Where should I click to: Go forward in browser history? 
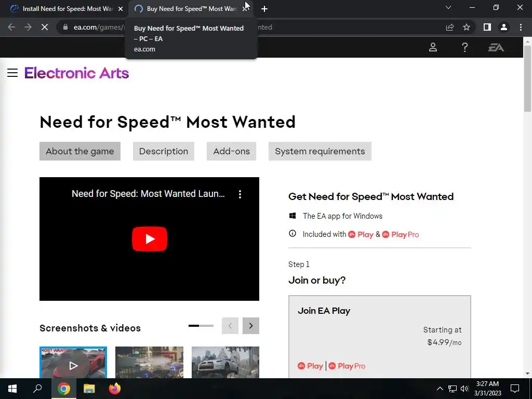[28, 27]
